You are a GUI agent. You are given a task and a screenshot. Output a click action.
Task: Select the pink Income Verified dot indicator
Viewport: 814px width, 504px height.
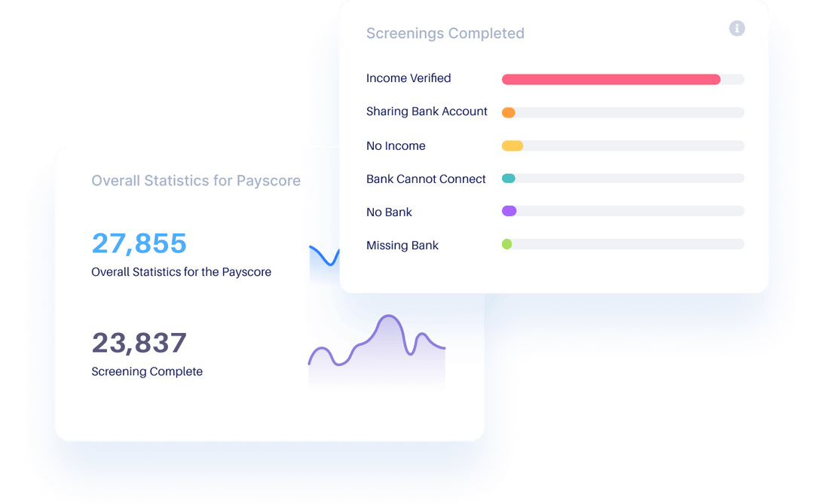coord(510,79)
